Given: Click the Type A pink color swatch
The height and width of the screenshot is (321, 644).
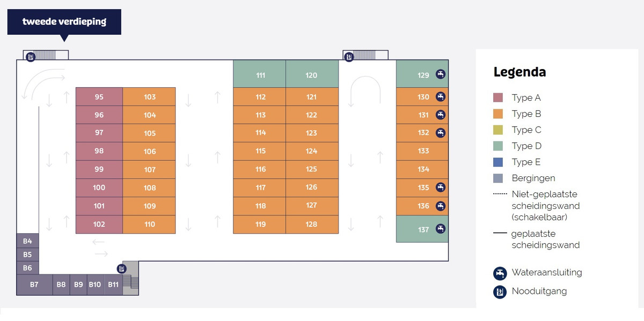Looking at the screenshot, I should point(498,98).
